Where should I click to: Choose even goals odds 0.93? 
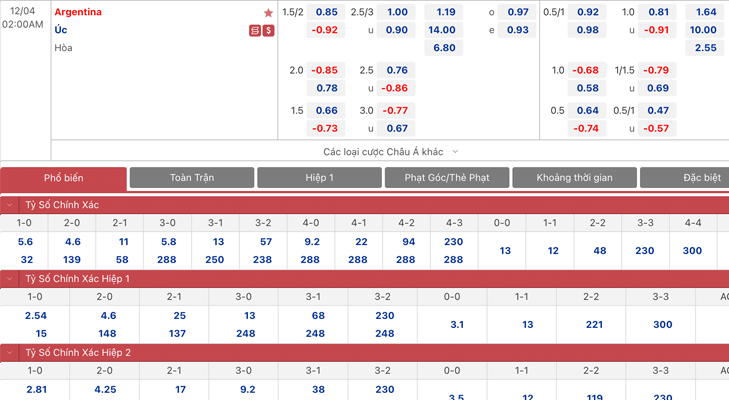[517, 30]
